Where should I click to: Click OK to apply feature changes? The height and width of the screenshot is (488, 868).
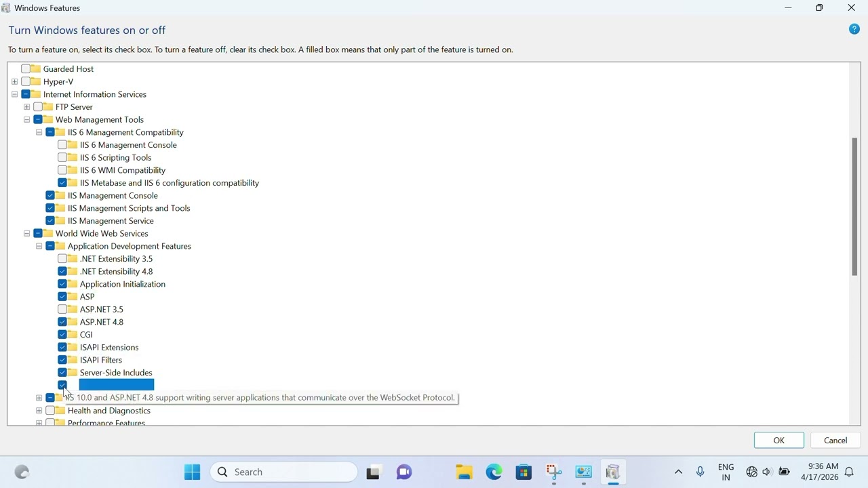[778, 441]
